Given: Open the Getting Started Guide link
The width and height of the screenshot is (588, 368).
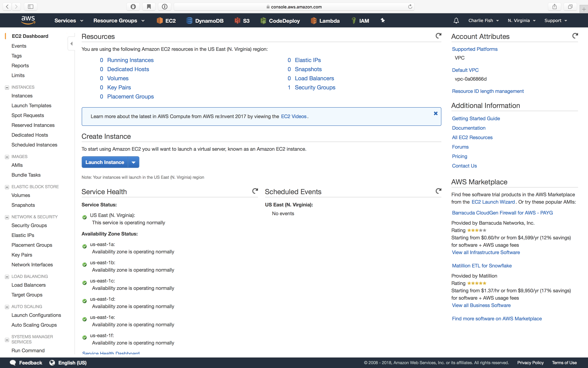Looking at the screenshot, I should pyautogui.click(x=476, y=118).
